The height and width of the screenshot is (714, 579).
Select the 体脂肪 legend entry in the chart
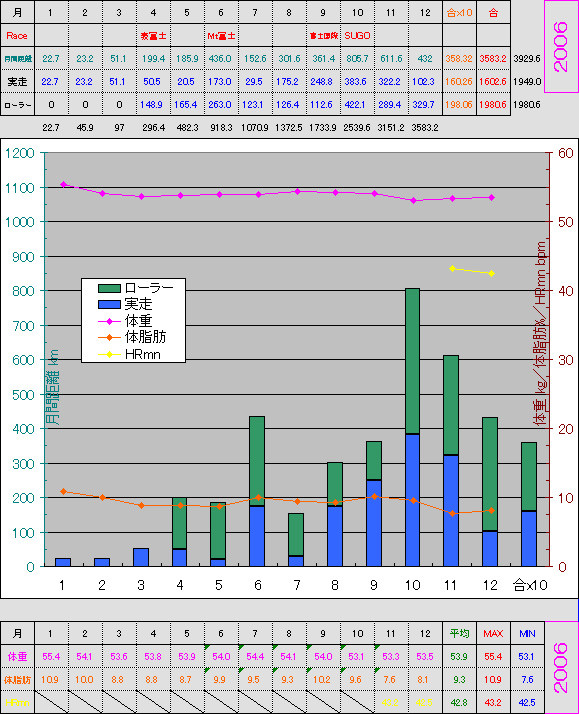pos(132,337)
